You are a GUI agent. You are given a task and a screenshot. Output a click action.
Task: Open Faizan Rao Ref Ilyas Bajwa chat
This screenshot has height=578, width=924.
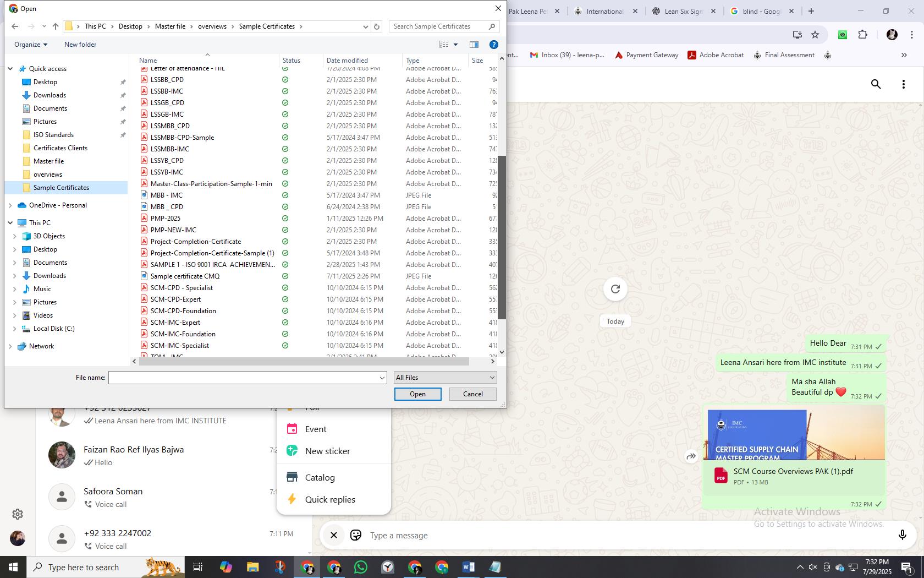tap(173, 456)
